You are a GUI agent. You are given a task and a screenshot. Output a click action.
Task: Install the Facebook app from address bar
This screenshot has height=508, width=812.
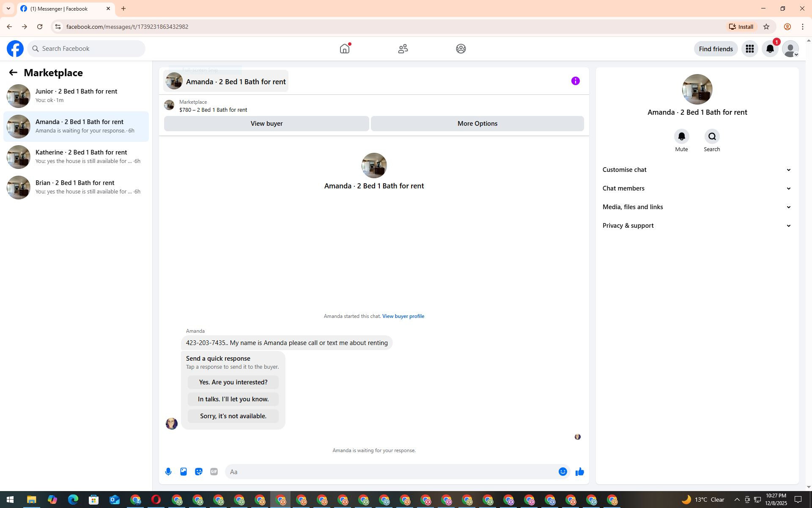click(x=741, y=27)
